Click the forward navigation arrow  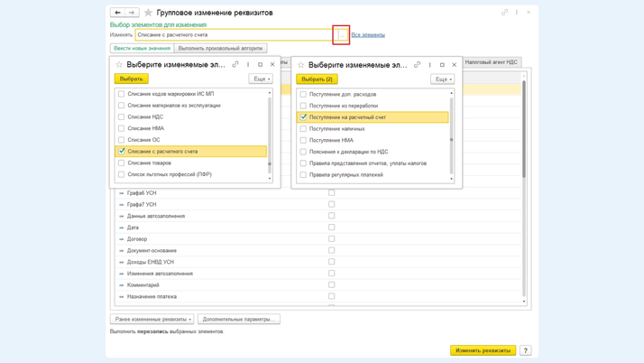point(132,13)
